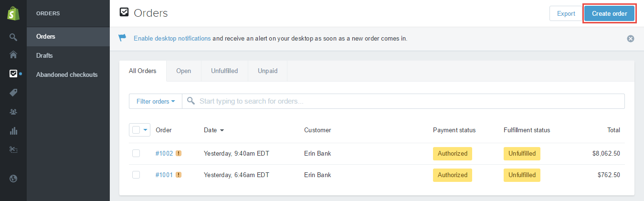The image size is (644, 201).
Task: Open the Customers people icon
Action: click(x=13, y=112)
